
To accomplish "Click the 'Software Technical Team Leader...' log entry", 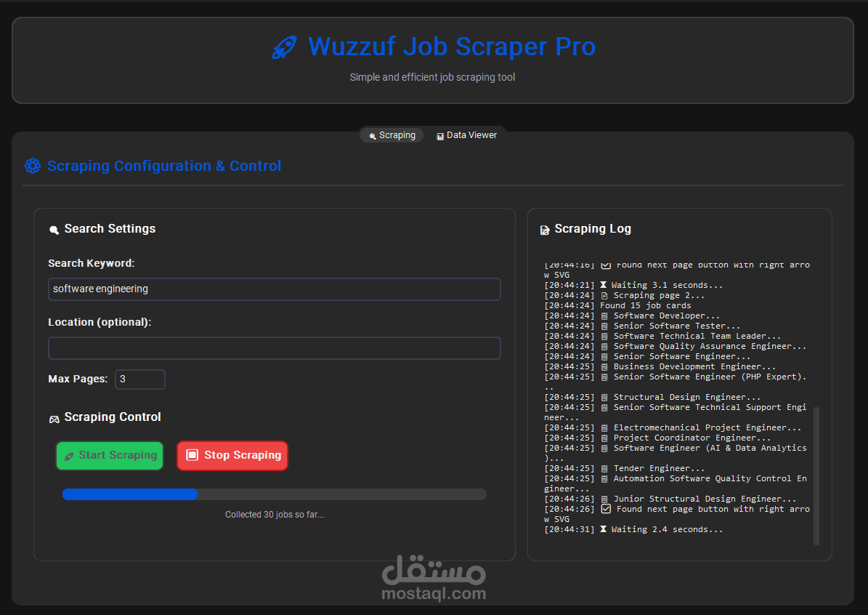I will coord(662,337).
